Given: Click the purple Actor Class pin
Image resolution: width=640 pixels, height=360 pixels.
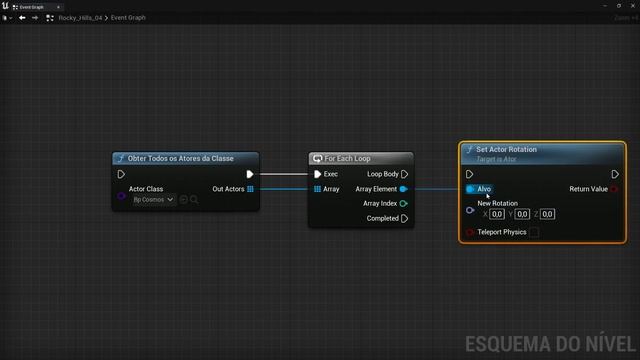Looking at the screenshot, I should click(121, 196).
